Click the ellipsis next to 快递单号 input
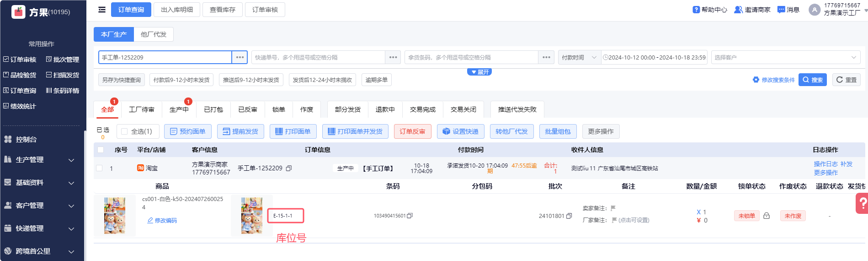868x261 pixels. pyautogui.click(x=393, y=57)
